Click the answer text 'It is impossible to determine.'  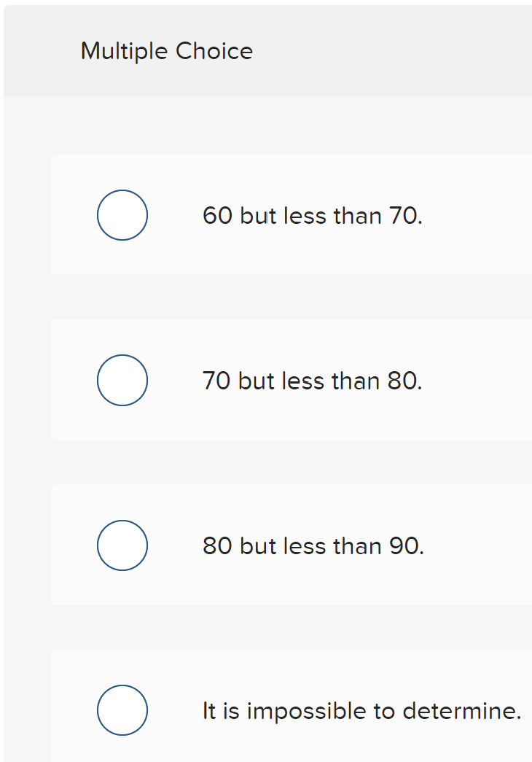pos(361,710)
